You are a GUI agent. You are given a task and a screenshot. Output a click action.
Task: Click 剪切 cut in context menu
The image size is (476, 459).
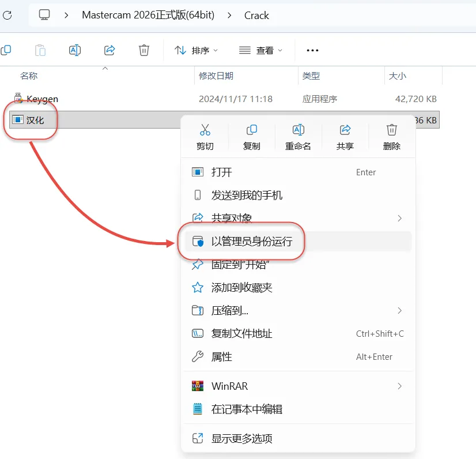coord(205,137)
